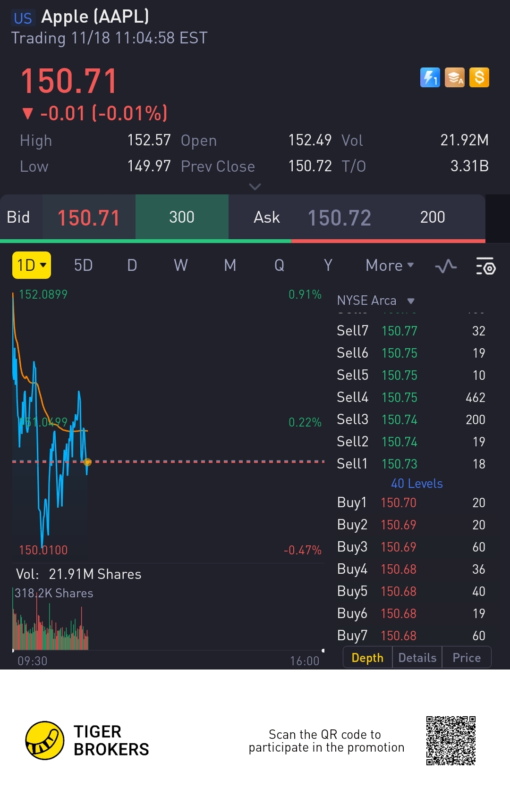Screen dimensions: 510x812
Task: Tap the blue lightning quick-trade icon
Action: point(430,78)
